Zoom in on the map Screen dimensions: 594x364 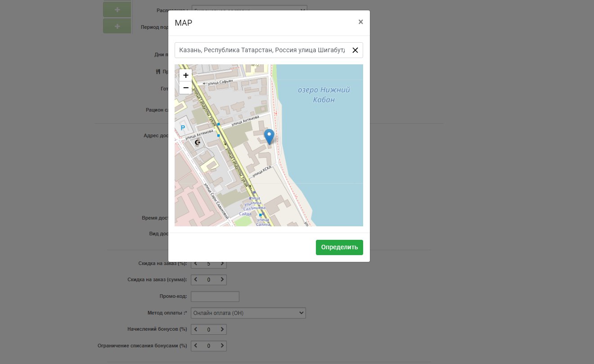[x=185, y=75]
